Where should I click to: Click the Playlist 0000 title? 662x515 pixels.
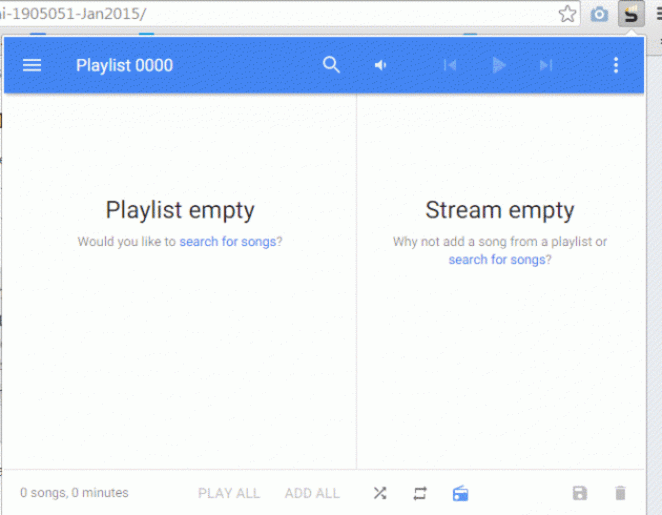point(124,65)
